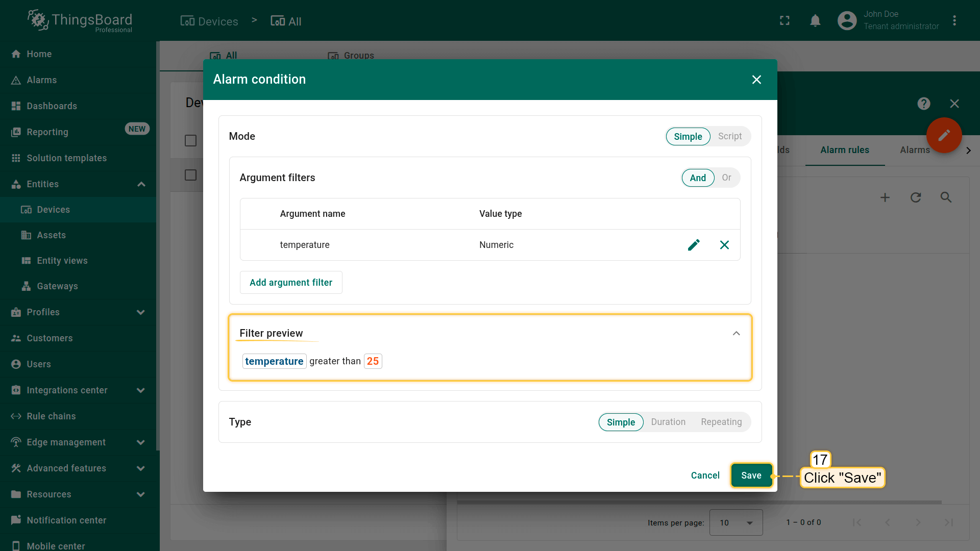Viewport: 980px width, 551px height.
Task: Remove the temperature argument filter
Action: click(724, 245)
